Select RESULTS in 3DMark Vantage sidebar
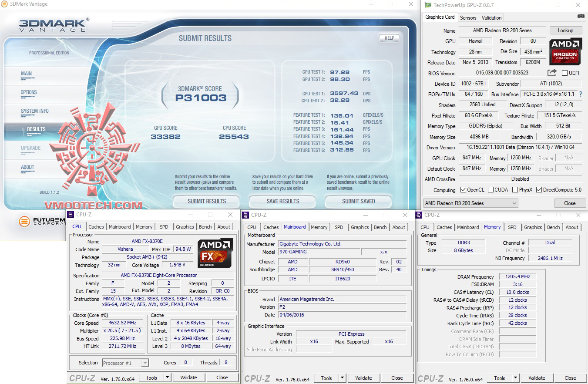588x384 pixels. (x=36, y=129)
